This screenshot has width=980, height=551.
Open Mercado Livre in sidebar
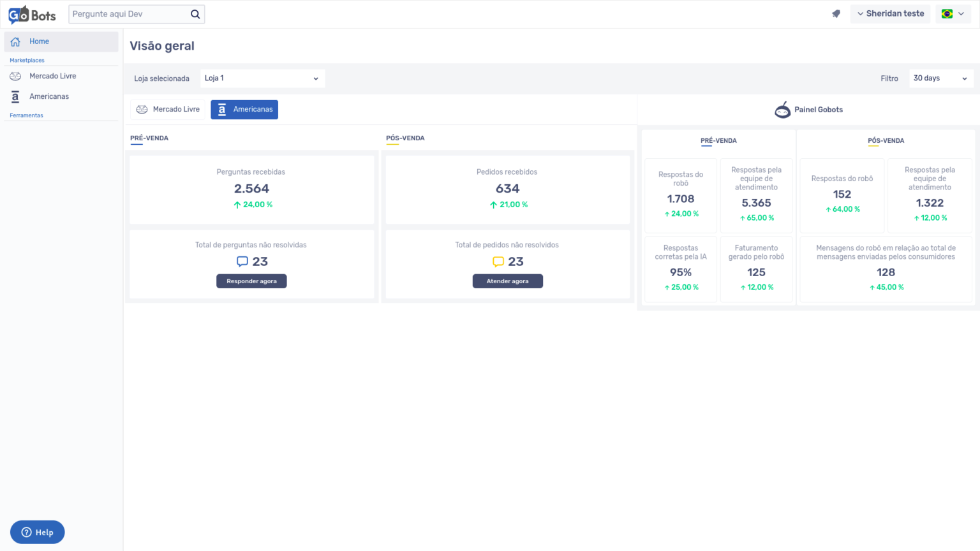click(61, 76)
